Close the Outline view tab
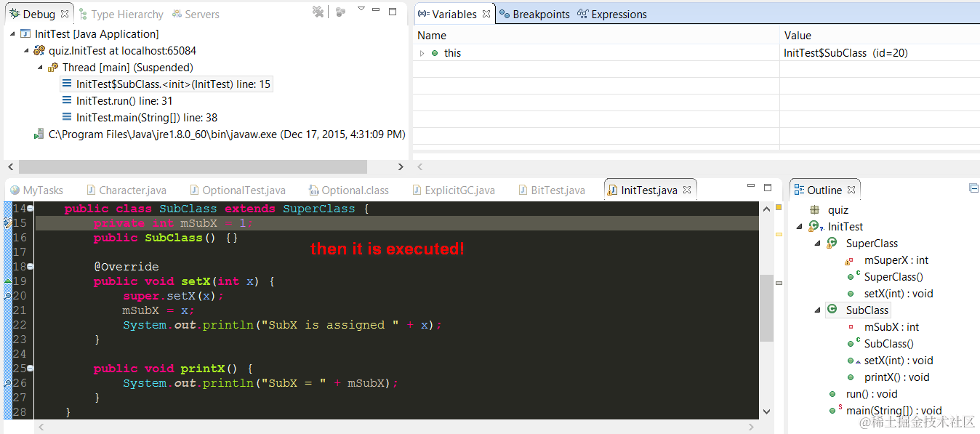The width and height of the screenshot is (980, 434). [x=852, y=190]
